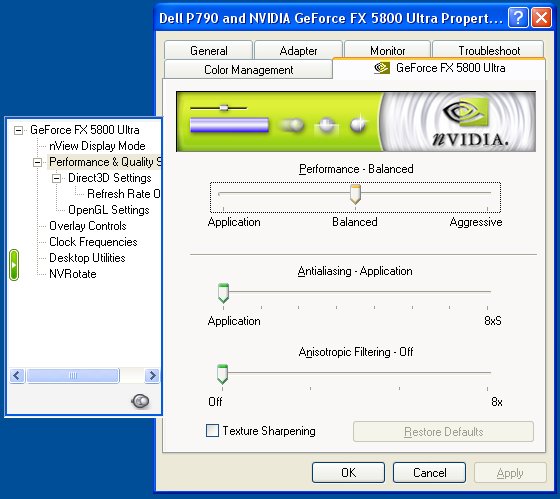Click the Performance slider thumb at Balanced
Viewport: 560px width, 499px height.
355,194
